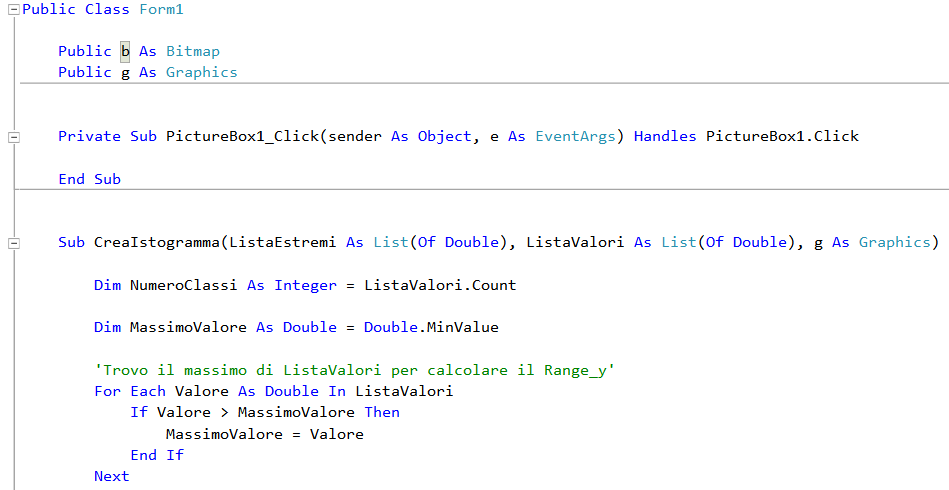Click CreaIstogramma sub name

tap(157, 243)
